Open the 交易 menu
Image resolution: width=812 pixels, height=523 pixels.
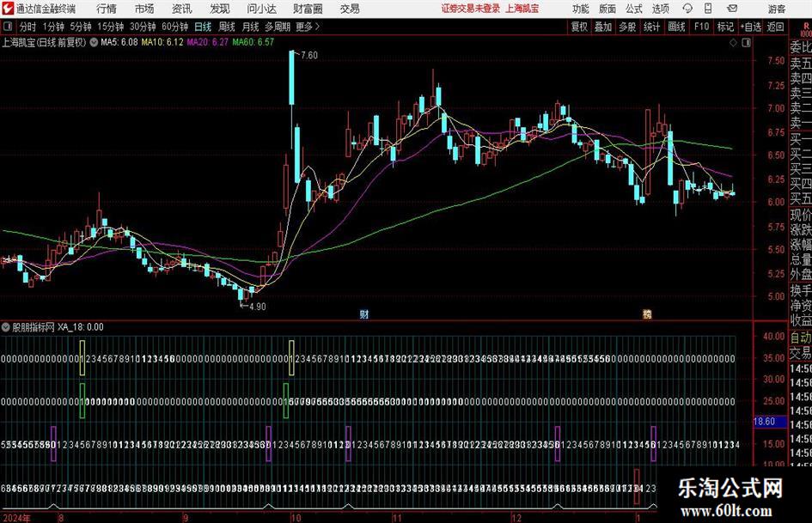click(350, 9)
